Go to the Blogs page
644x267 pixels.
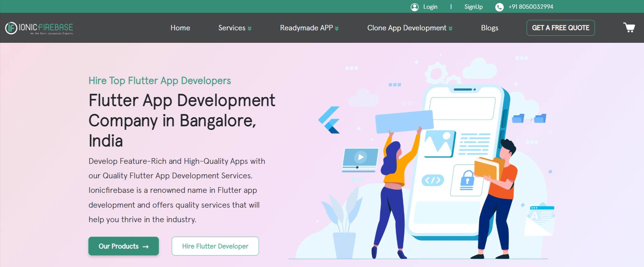(489, 28)
